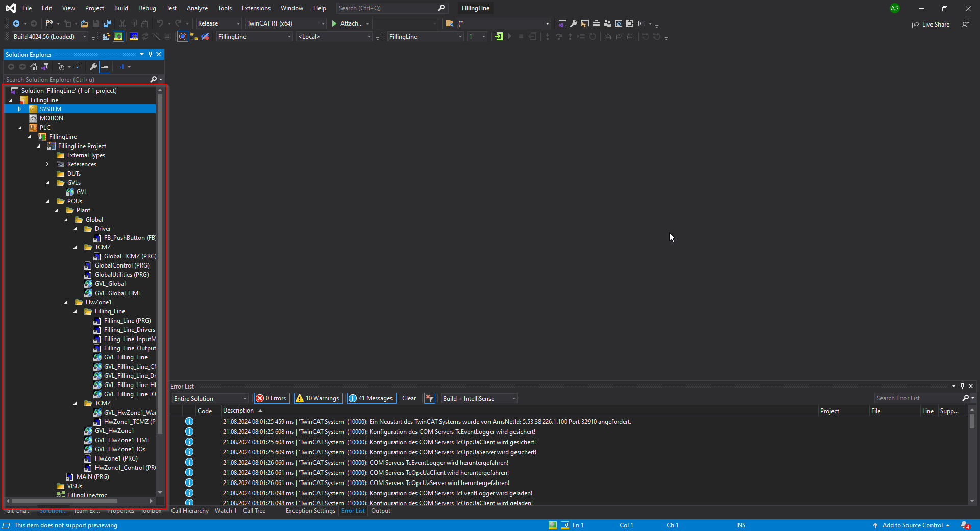This screenshot has height=531, width=980.
Task: Click the Search (Ctrl+Q) box in title bar
Action: click(x=391, y=8)
